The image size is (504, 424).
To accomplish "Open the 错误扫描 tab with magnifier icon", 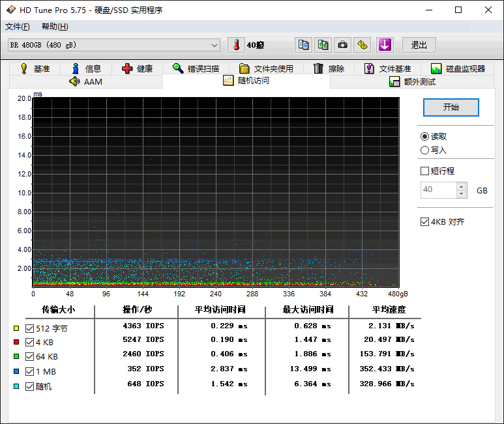I will (x=195, y=68).
